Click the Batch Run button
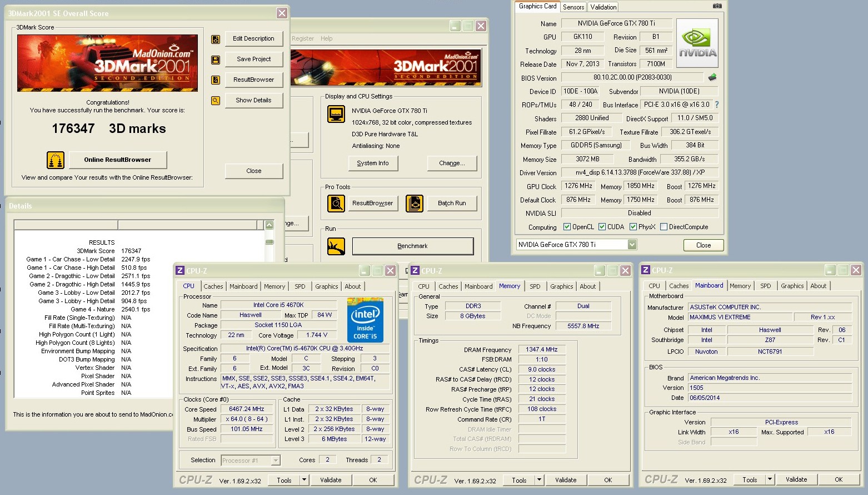Screen dimensions: 868x495 click(452, 204)
